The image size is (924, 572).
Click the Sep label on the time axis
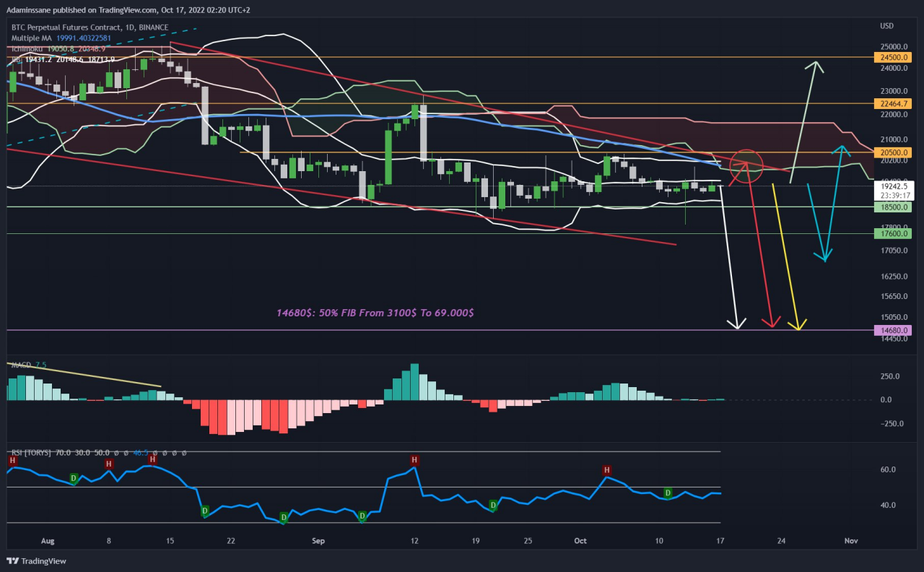[x=319, y=540]
